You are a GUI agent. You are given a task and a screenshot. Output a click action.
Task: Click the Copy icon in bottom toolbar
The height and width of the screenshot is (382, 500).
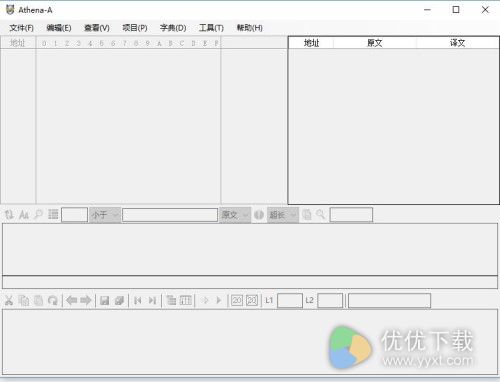[x=24, y=301]
